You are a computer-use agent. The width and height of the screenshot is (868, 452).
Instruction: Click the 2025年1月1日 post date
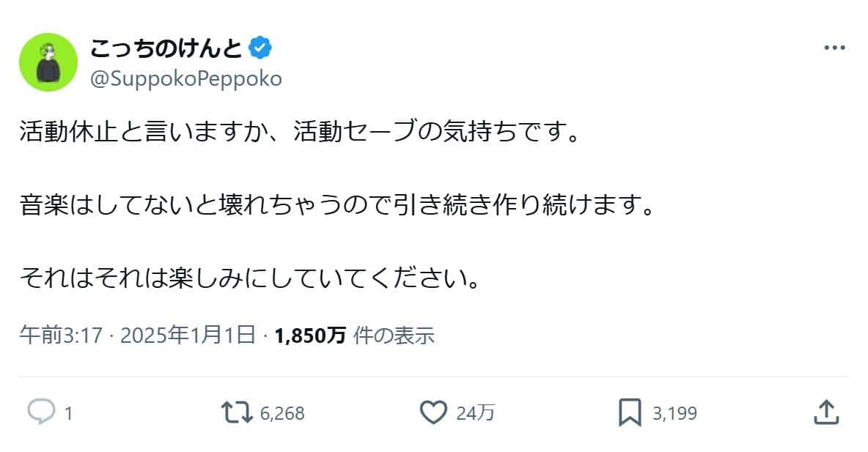(187, 336)
